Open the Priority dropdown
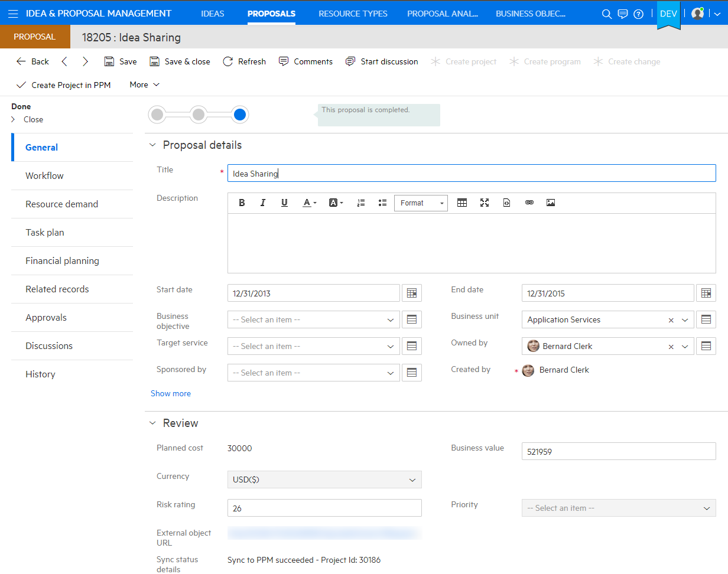The image size is (728, 574). point(707,508)
